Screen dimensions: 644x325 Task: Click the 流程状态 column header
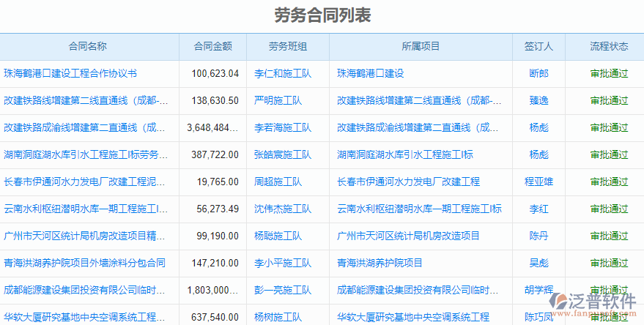[609, 46]
